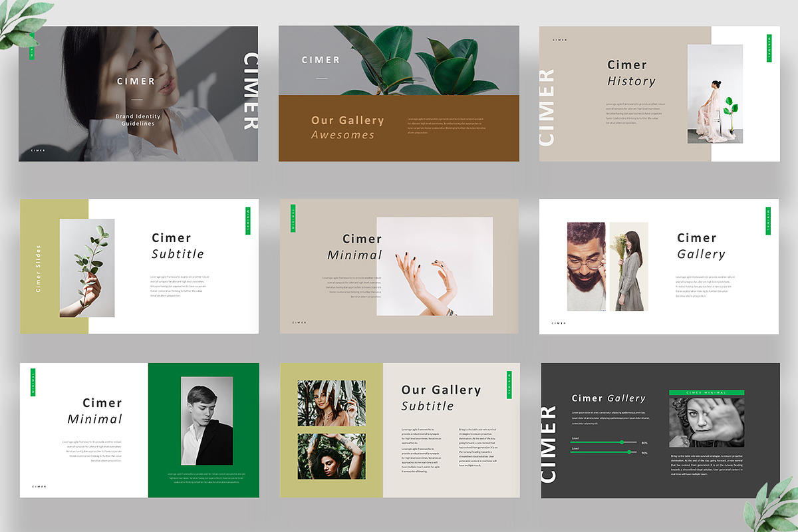Open the hand holding eucalyptus sprig photo
Screen dimensions: 798x532
click(x=86, y=267)
